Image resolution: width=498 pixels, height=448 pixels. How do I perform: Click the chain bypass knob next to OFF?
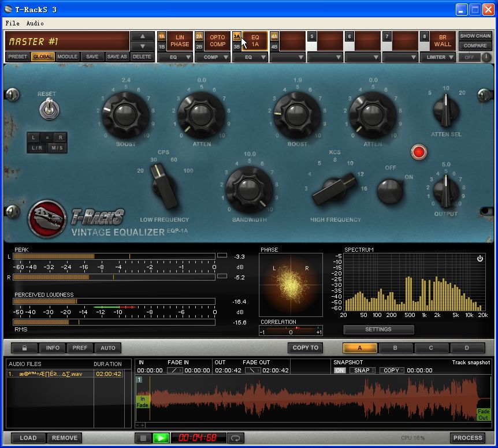(486, 57)
